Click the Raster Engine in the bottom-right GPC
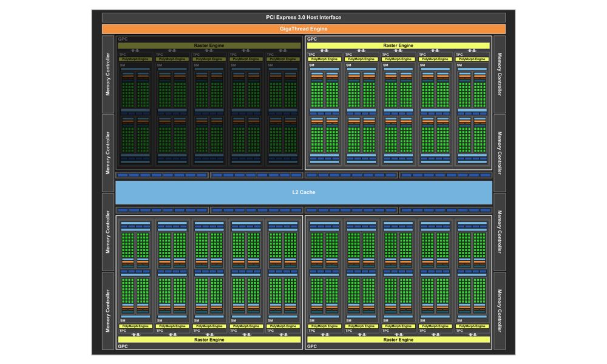This screenshot has width=607, height=364. (398, 340)
